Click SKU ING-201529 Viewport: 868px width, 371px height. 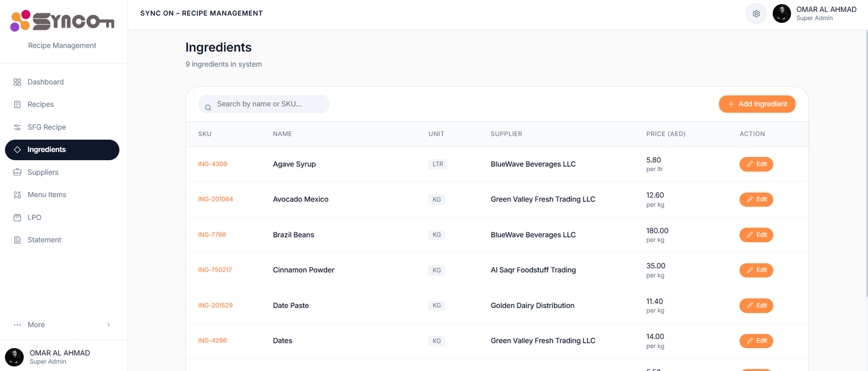215,305
